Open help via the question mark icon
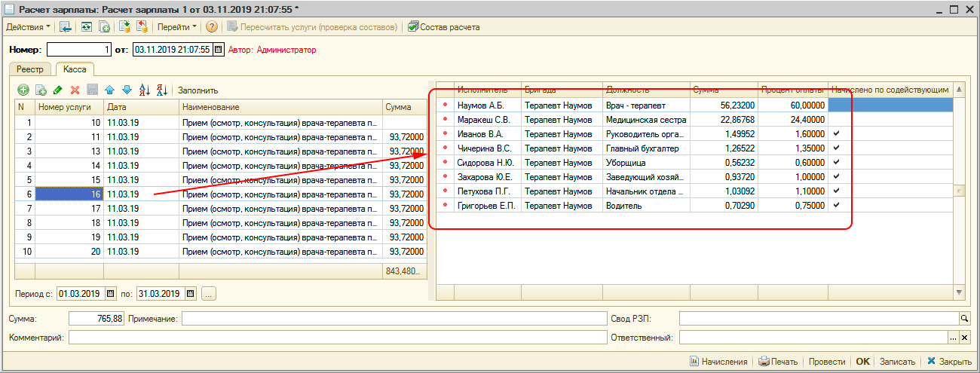The image size is (980, 373). click(x=212, y=27)
